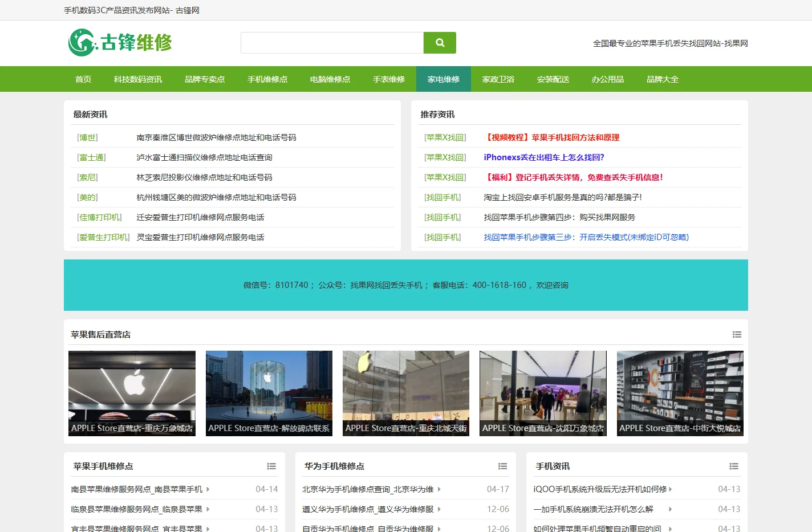
Task: Open iPhonexs丢在出租车上怎么找回 link
Action: (x=544, y=157)
